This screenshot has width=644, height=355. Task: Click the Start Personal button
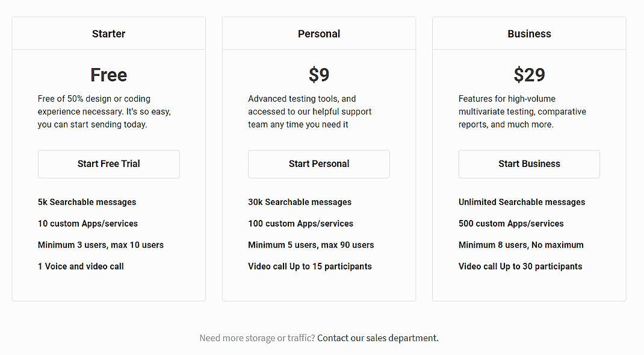[x=318, y=163]
